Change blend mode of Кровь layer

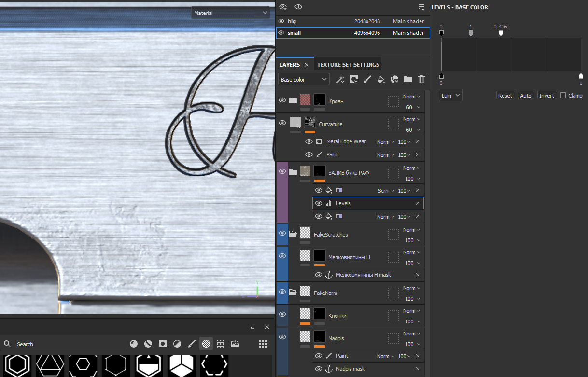pos(411,97)
